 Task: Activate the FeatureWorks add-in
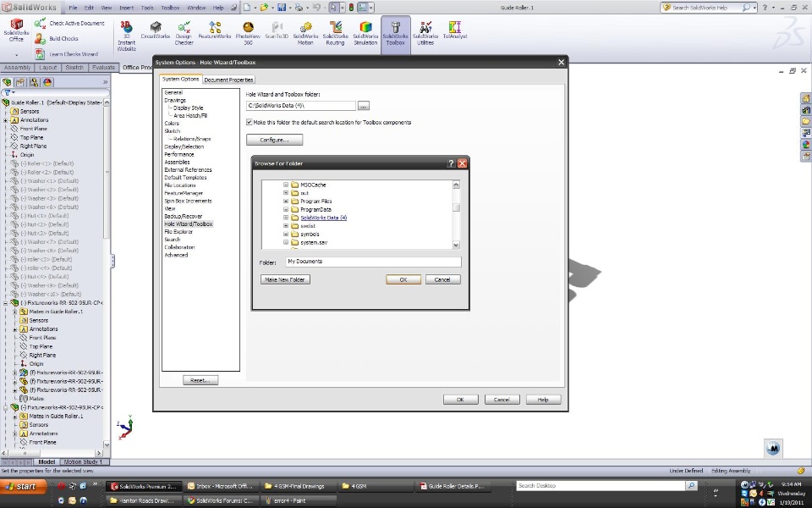pos(214,30)
